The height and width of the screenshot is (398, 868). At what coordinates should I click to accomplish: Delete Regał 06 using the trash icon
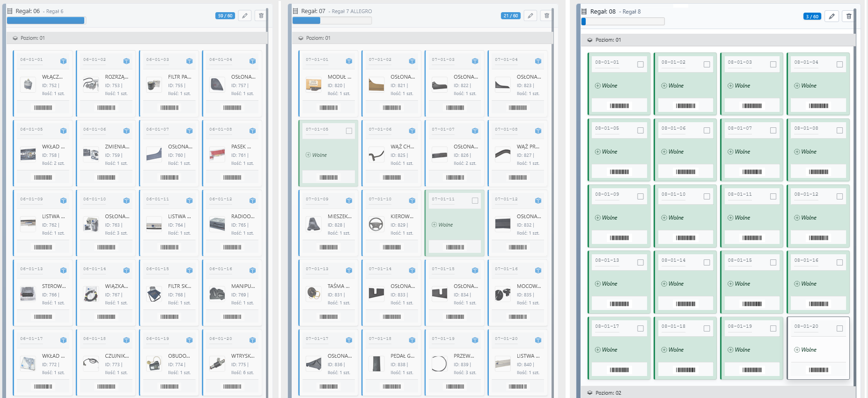pyautogui.click(x=261, y=15)
